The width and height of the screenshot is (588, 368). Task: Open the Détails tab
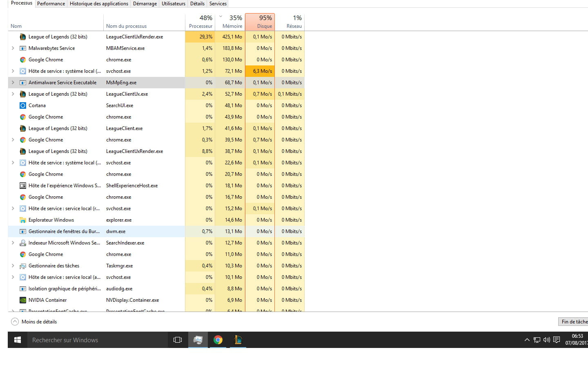point(197,4)
